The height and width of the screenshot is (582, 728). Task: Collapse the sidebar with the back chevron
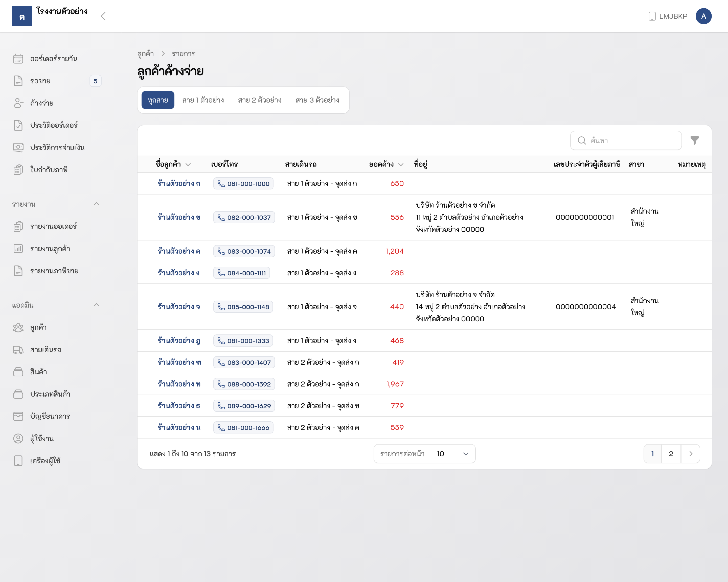pos(103,16)
